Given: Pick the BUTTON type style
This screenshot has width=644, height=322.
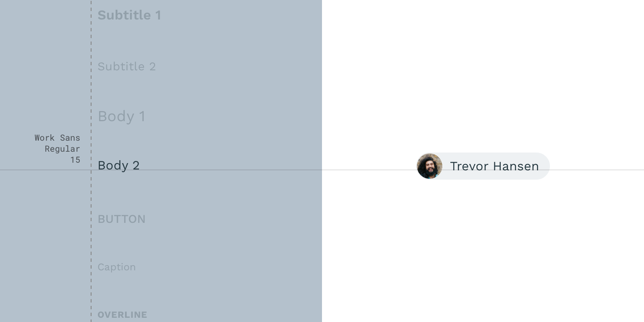Looking at the screenshot, I should 122,219.
